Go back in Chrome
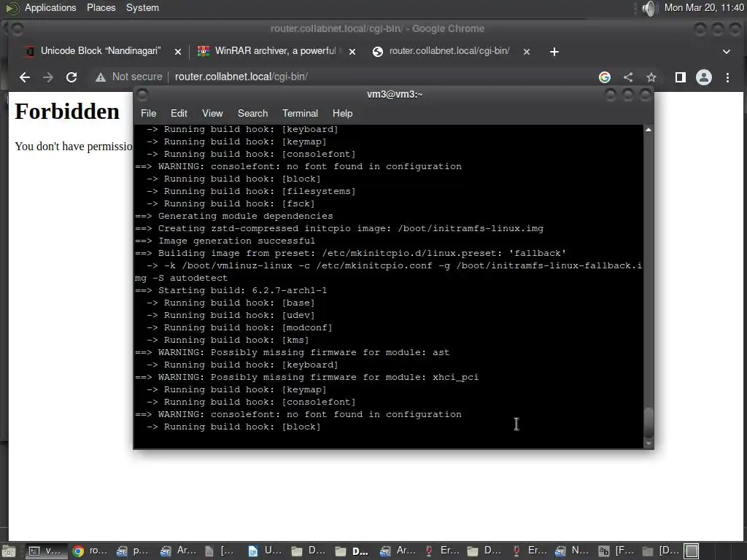The width and height of the screenshot is (747, 560). [x=25, y=77]
